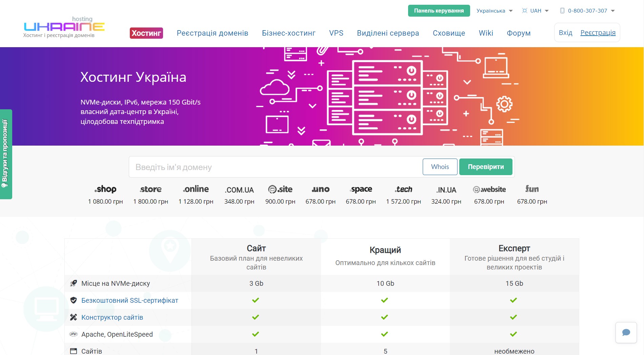Image resolution: width=644 pixels, height=355 pixels.
Task: Choose the .site domain zone logo
Action: click(x=280, y=189)
